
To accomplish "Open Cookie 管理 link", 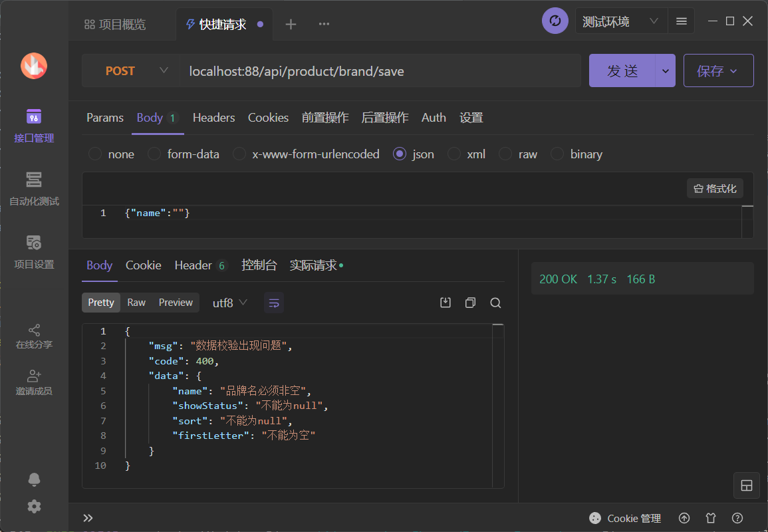I will coord(634,518).
